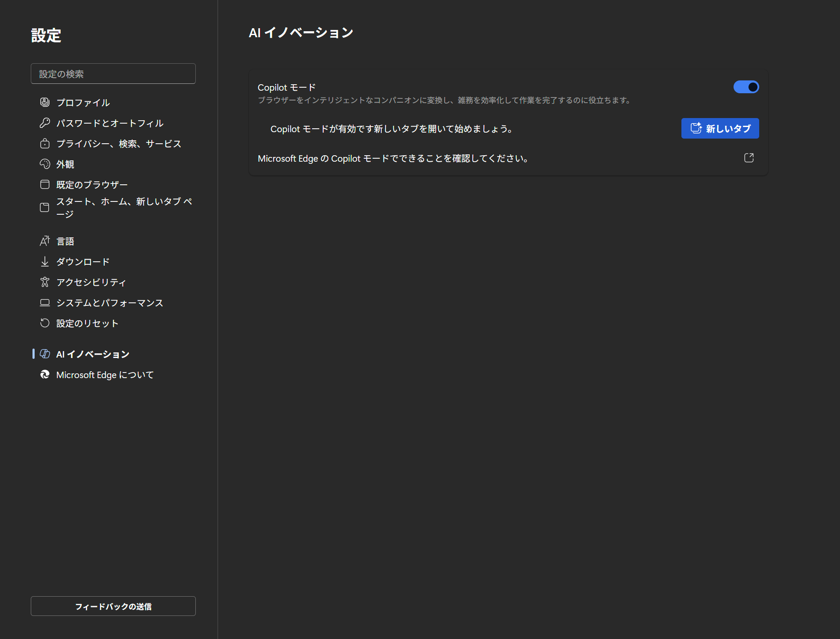The height and width of the screenshot is (639, 840).
Task: Open 設定のリセット page
Action: click(x=113, y=323)
